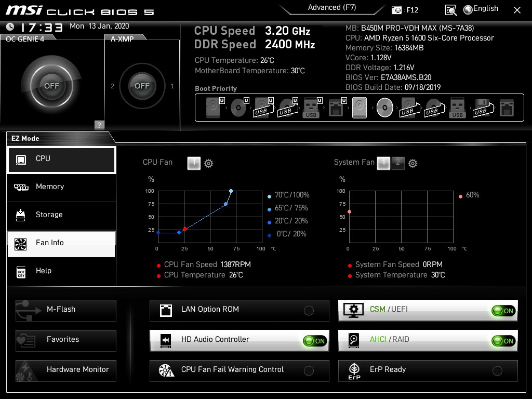Image resolution: width=532 pixels, height=399 pixels.
Task: Select the UEFI network boot device
Action: [337, 108]
